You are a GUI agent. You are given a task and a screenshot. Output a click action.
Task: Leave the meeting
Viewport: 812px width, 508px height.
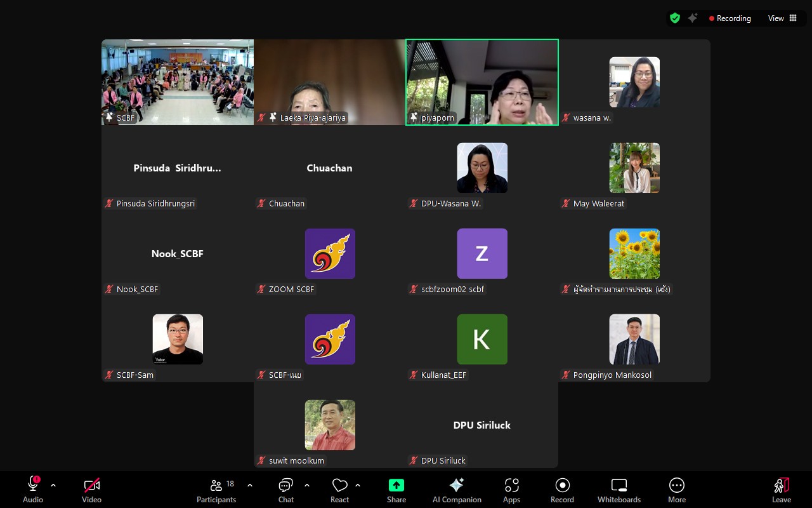781,490
